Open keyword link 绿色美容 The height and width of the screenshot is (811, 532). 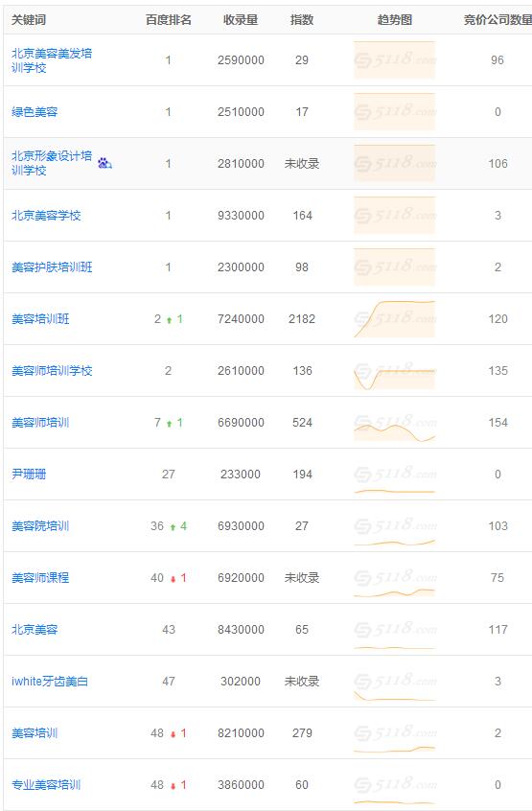pos(35,112)
